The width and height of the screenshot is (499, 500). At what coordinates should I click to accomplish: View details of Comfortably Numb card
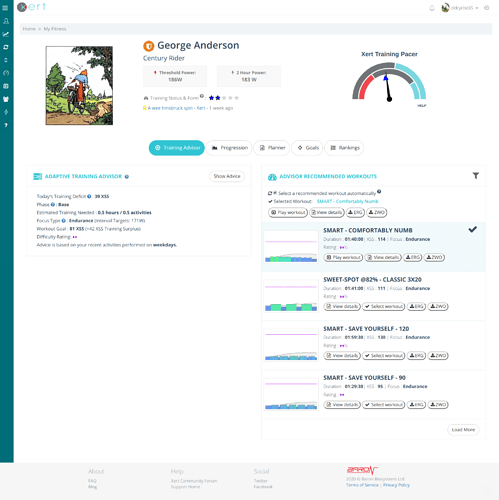(383, 257)
